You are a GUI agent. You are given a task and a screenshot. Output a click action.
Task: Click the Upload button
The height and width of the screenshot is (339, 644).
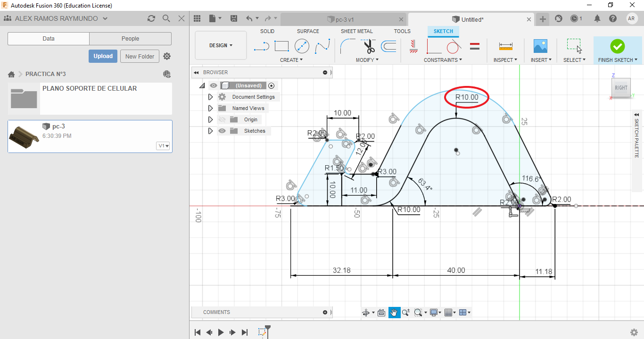pos(103,56)
